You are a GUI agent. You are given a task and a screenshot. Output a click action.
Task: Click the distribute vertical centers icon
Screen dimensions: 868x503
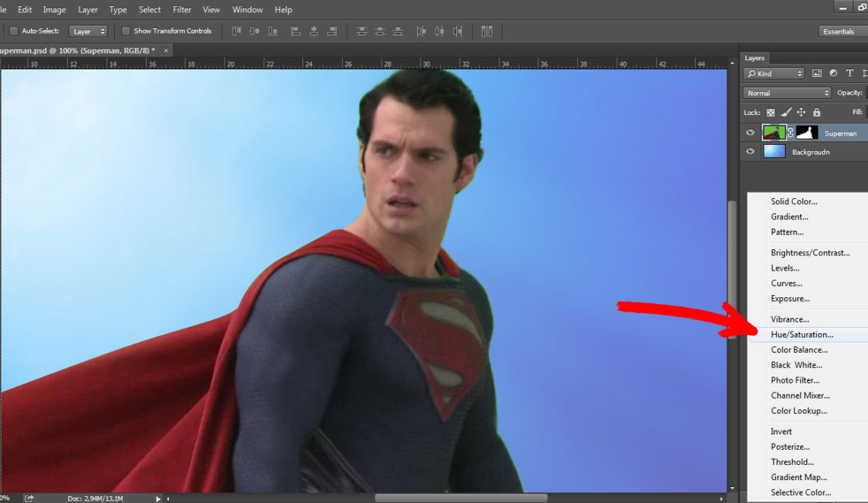click(x=380, y=31)
